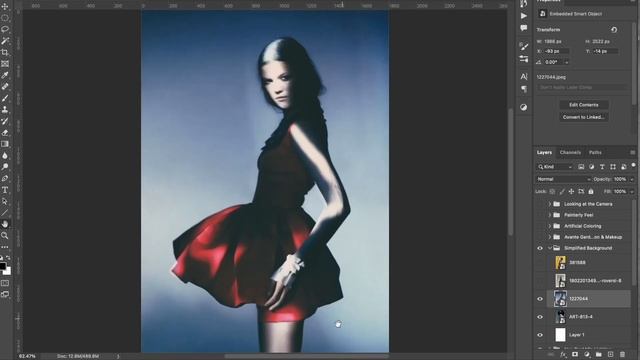Add a layer mask
This screenshot has height=360, width=640.
tap(575, 355)
